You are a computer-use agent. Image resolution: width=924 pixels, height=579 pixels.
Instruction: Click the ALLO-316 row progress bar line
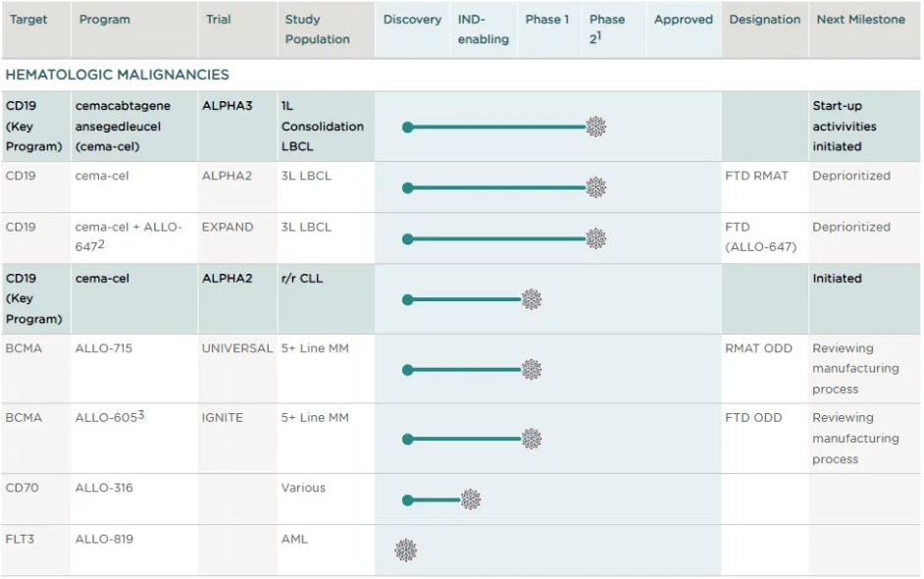pos(434,500)
